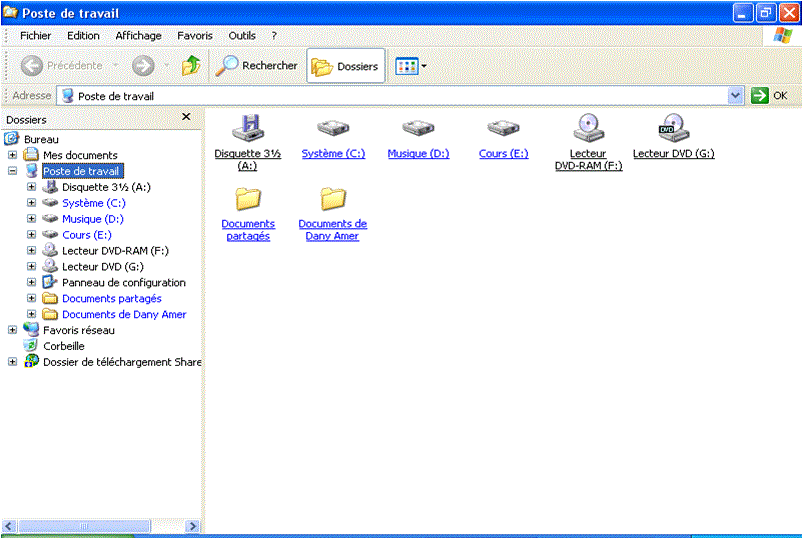Open the Fichier menu

pyautogui.click(x=35, y=36)
